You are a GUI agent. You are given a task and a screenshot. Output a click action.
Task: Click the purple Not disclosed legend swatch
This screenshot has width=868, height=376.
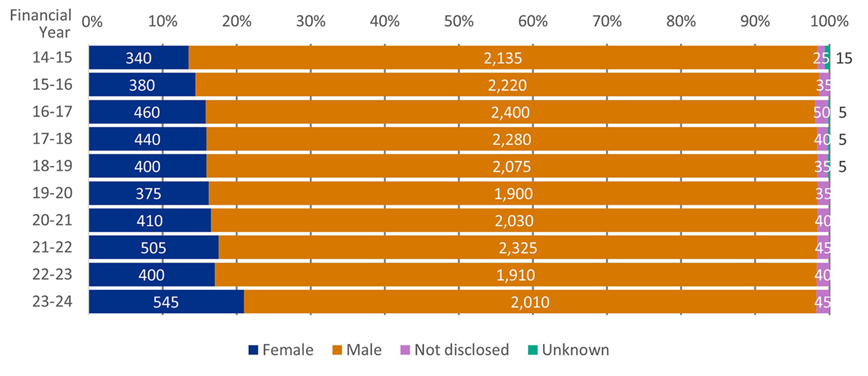tap(406, 350)
